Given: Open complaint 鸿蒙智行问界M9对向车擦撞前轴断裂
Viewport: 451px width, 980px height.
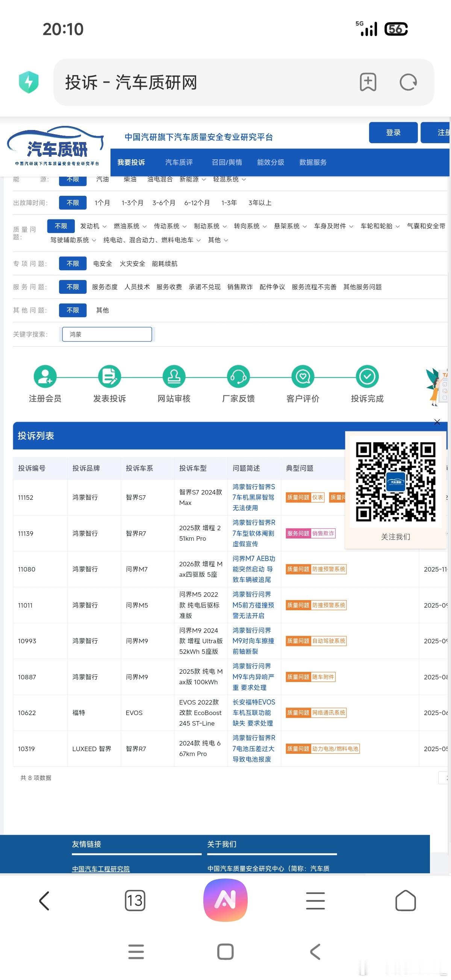Looking at the screenshot, I should click(x=253, y=641).
